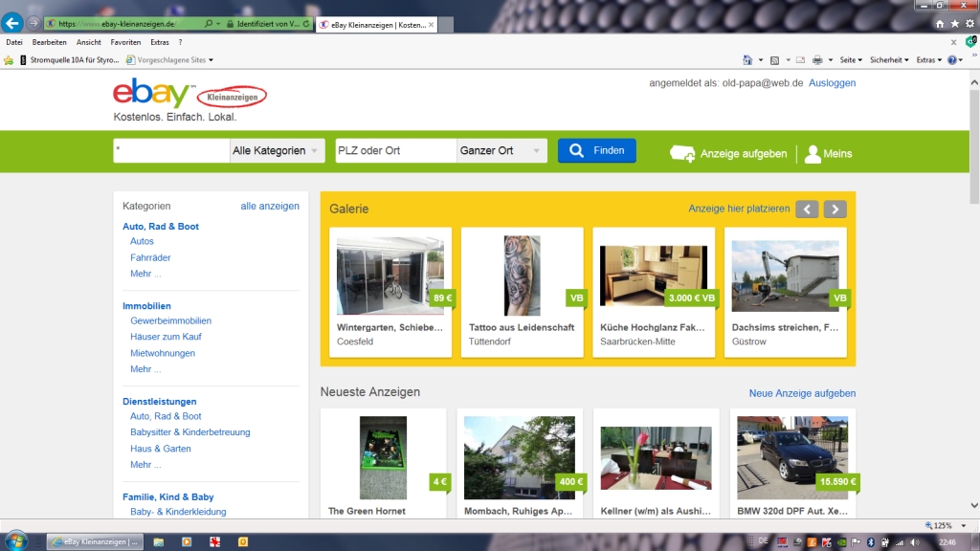Image resolution: width=980 pixels, height=551 pixels.
Task: Open the Bearbeiten menu
Action: 50,42
